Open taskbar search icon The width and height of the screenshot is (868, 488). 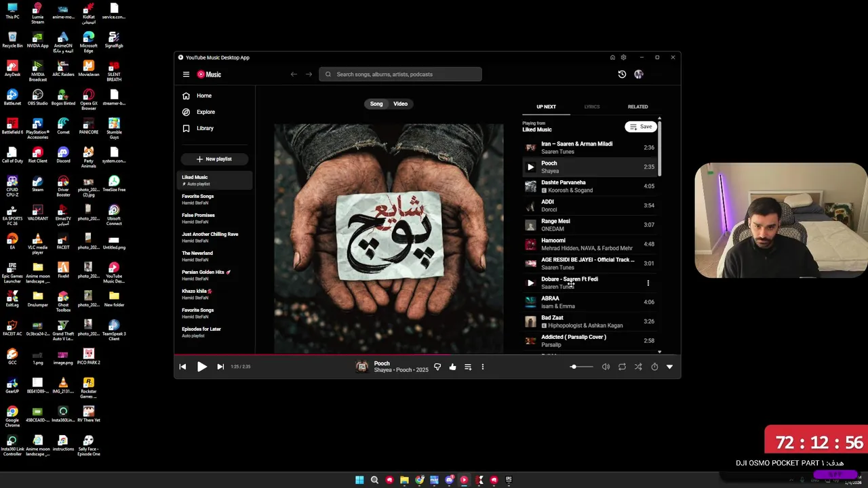pyautogui.click(x=374, y=480)
